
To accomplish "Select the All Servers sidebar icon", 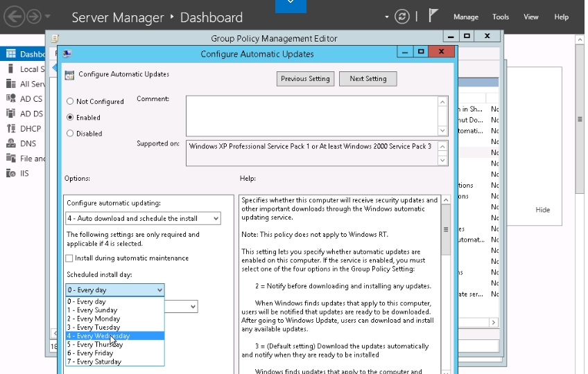I will pos(11,84).
